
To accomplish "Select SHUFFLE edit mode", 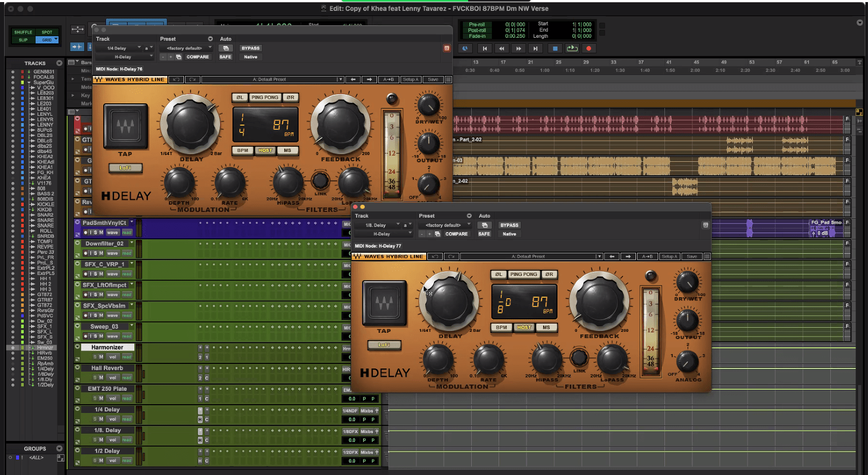I will pyautogui.click(x=23, y=32).
